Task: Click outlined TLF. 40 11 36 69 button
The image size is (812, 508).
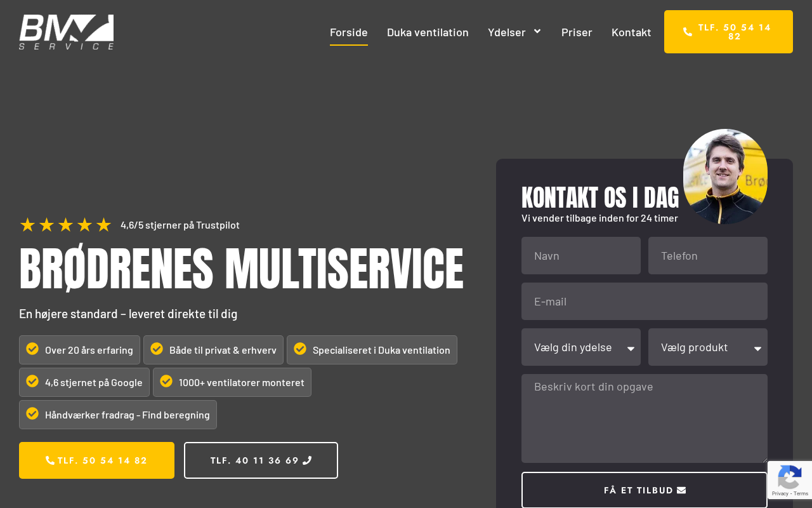Action: click(x=261, y=460)
